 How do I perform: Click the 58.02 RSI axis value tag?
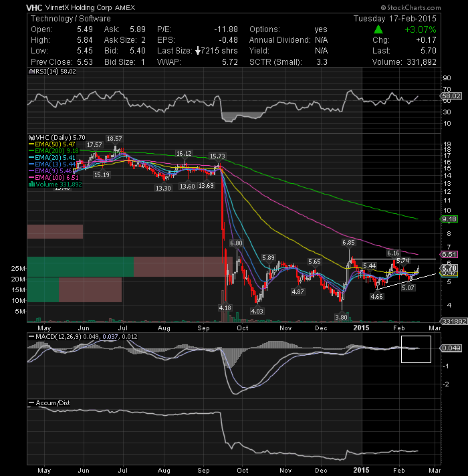tap(451, 96)
